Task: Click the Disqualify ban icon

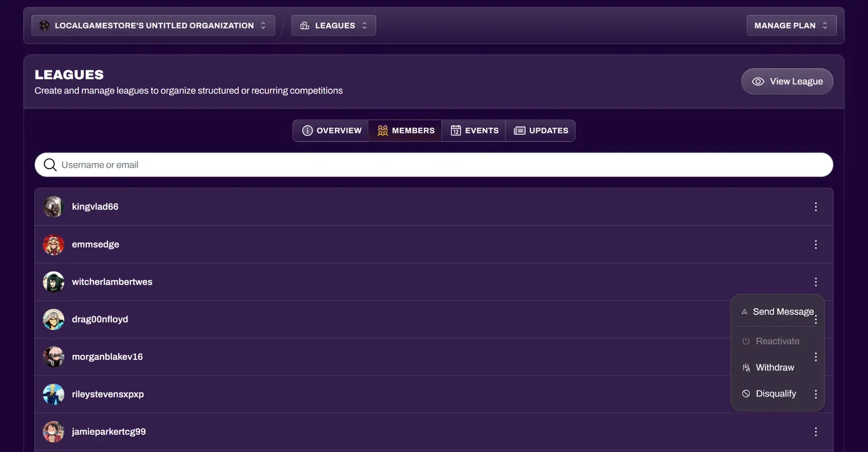Action: tap(746, 394)
